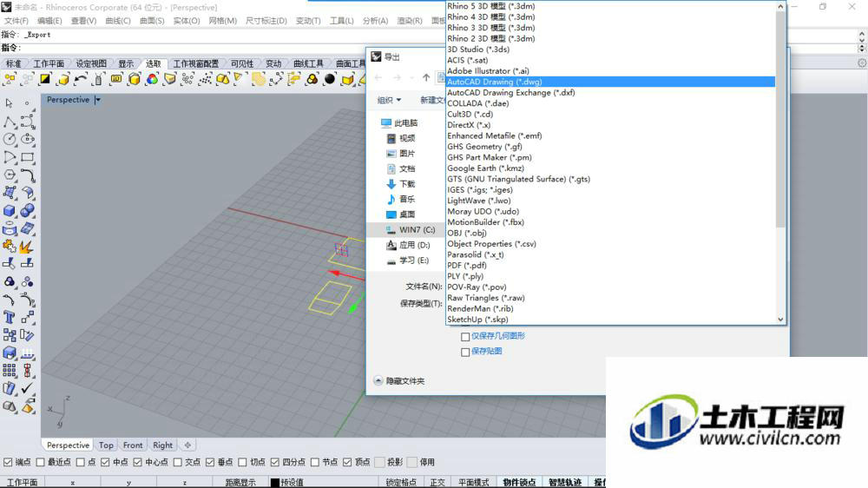
Task: Toggle the 中心点 osnap checkbox
Action: coord(138,462)
